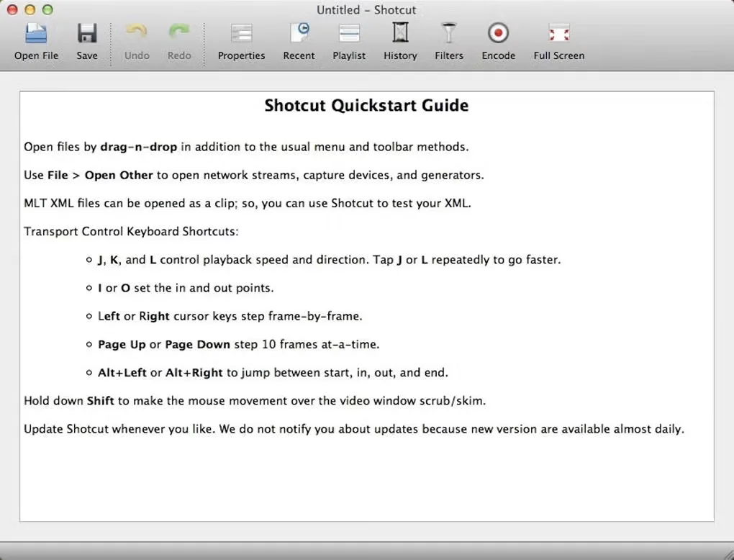Open the History hourglass icon
The image size is (734, 560).
point(400,33)
